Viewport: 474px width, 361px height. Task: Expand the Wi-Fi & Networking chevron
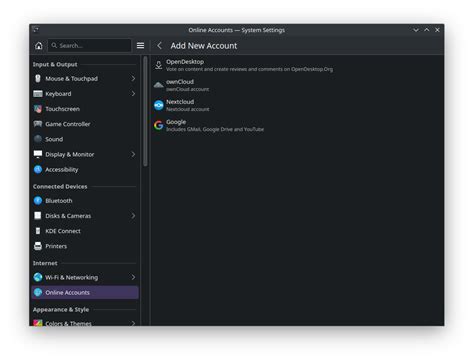point(133,277)
